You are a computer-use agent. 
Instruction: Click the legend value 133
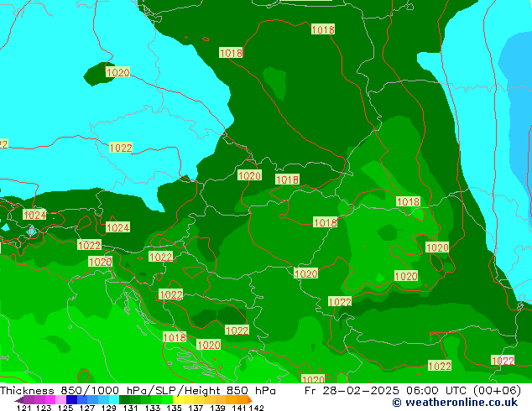click(153, 408)
